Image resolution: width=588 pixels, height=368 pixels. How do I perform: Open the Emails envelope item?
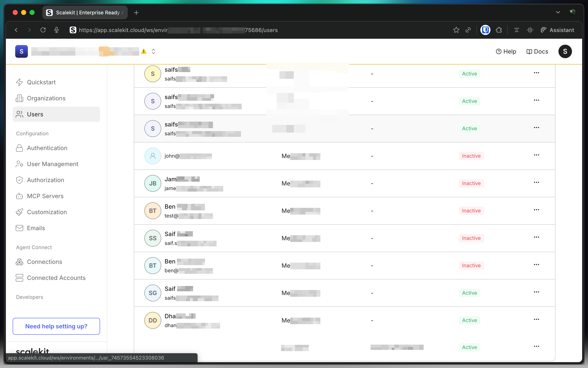pyautogui.click(x=36, y=228)
